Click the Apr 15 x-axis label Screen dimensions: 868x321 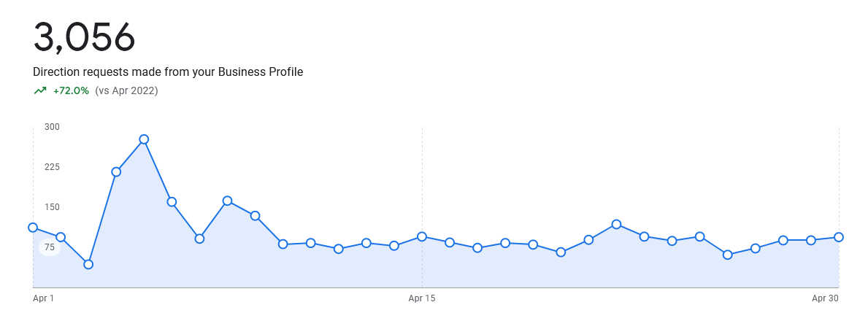422,298
